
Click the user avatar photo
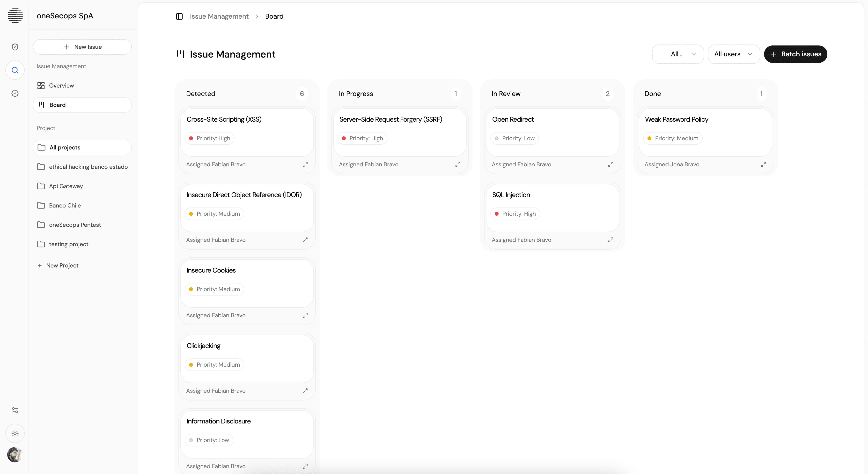click(15, 455)
